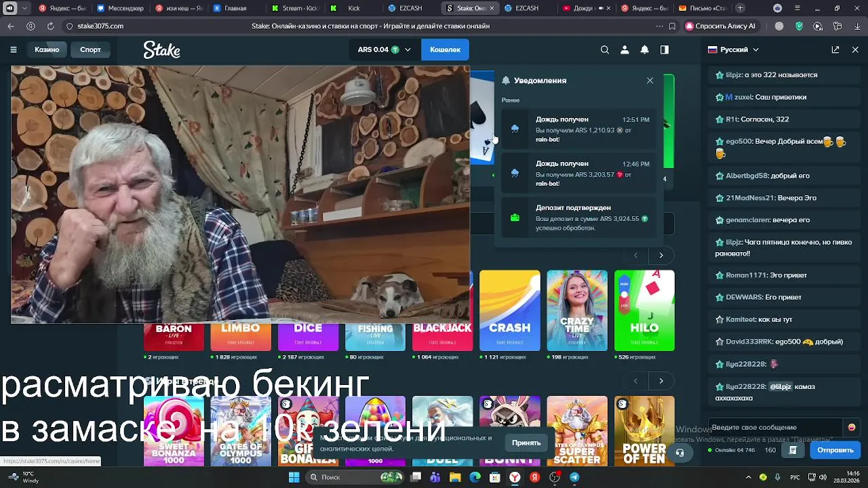Open File Explorer from the taskbar
This screenshot has height=488, width=868.
click(x=455, y=477)
